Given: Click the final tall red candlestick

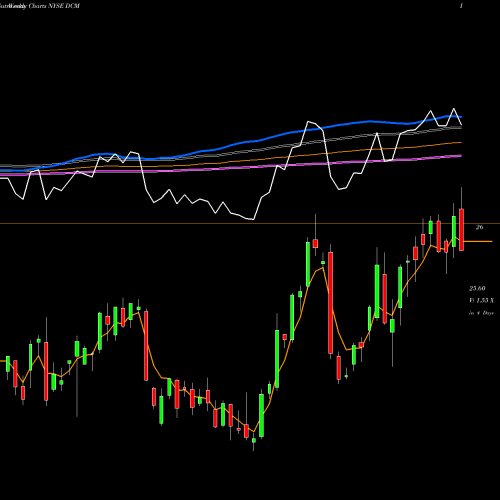Looking at the screenshot, I should tap(462, 230).
